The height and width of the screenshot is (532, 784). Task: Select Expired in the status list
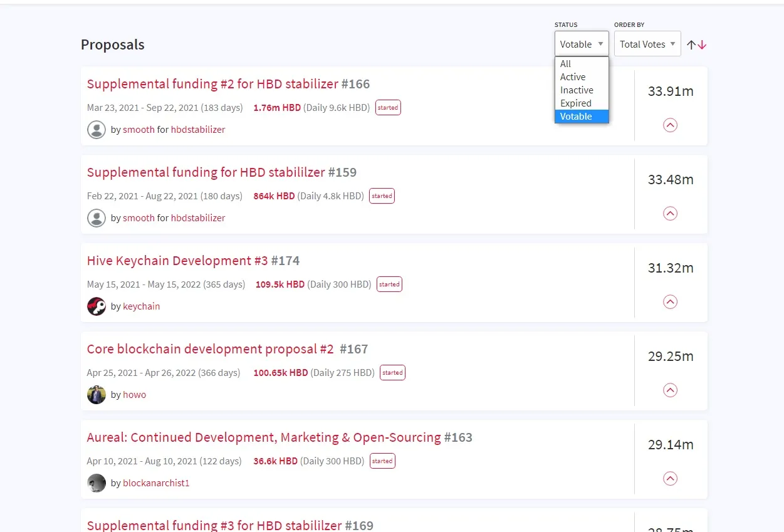(x=582, y=103)
